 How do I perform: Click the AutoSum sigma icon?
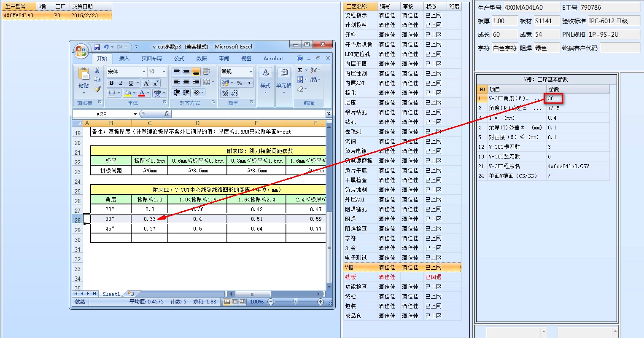(x=300, y=70)
